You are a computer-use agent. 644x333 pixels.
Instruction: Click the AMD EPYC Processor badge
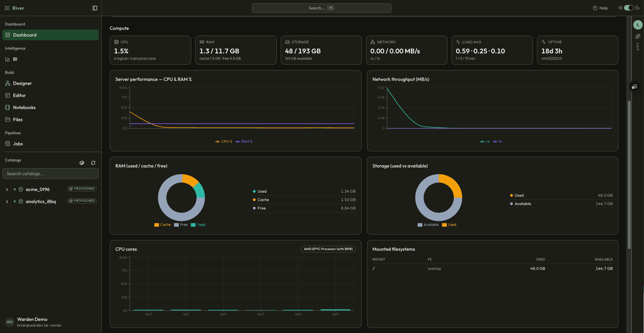pos(328,249)
